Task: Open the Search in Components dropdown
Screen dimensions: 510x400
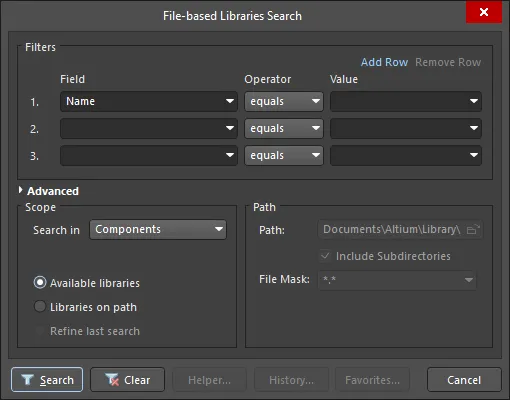Action: pos(158,229)
